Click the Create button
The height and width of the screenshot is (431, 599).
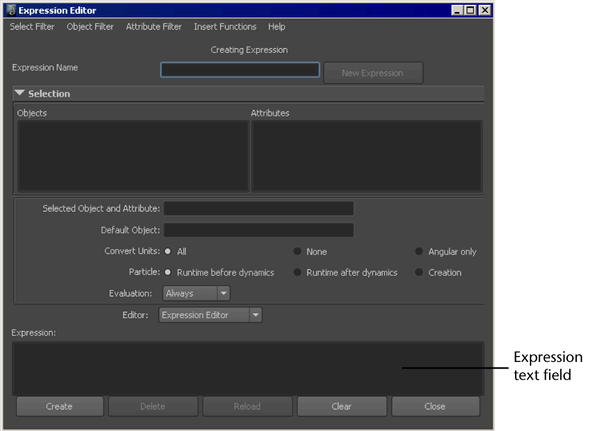click(60, 406)
